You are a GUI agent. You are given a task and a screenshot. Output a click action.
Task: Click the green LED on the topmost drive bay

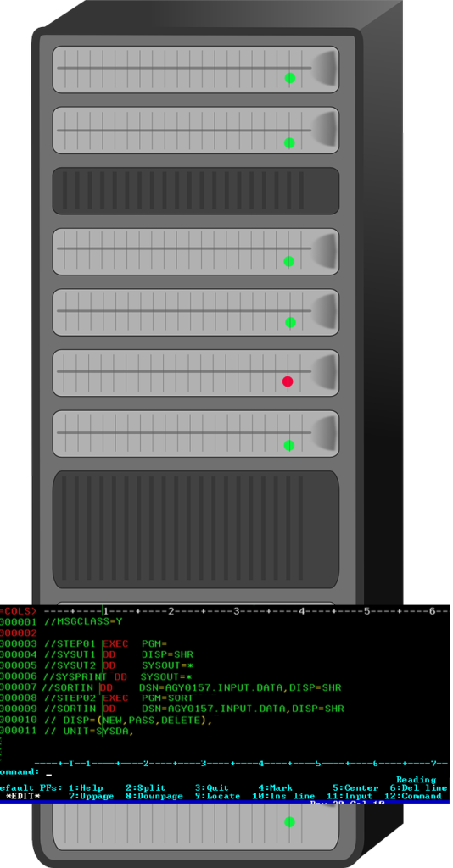point(289,78)
